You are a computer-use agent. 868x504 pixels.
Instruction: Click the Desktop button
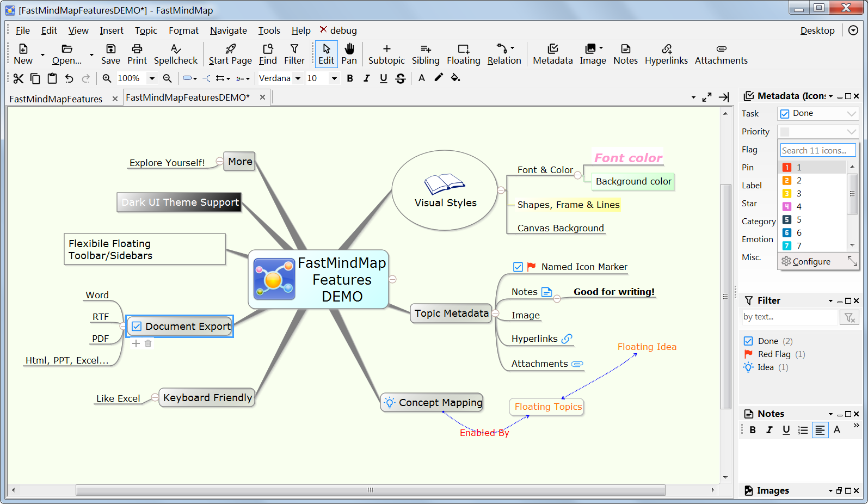817,30
